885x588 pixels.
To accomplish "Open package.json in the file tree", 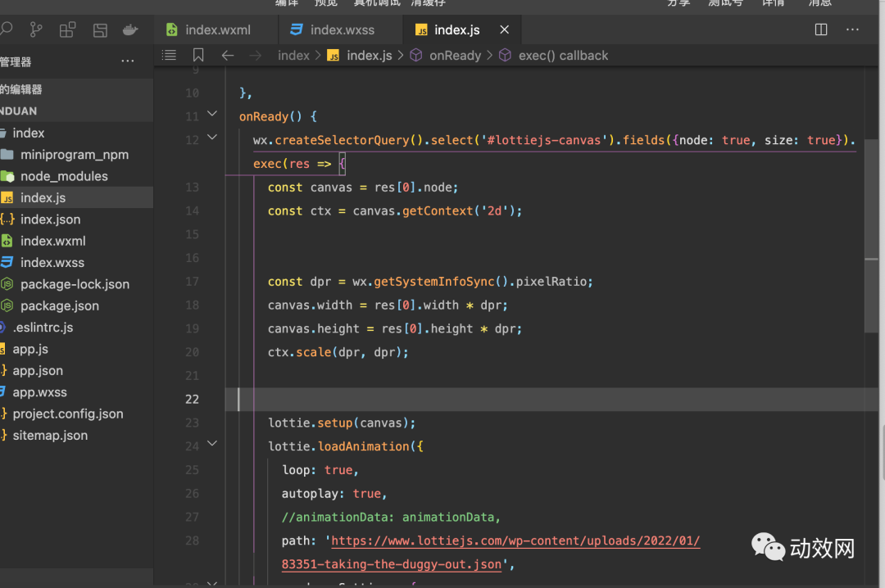I will click(76, 305).
